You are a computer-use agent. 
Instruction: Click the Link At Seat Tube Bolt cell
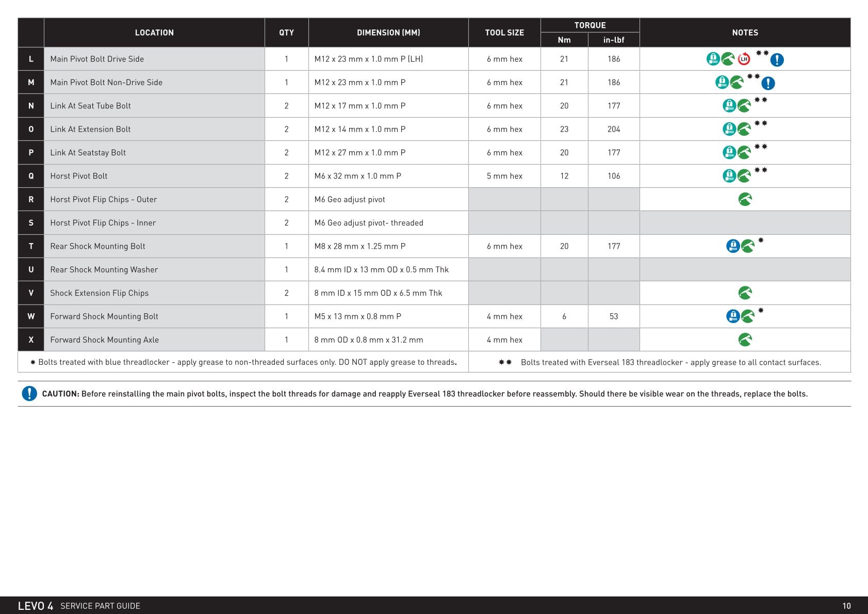click(154, 106)
